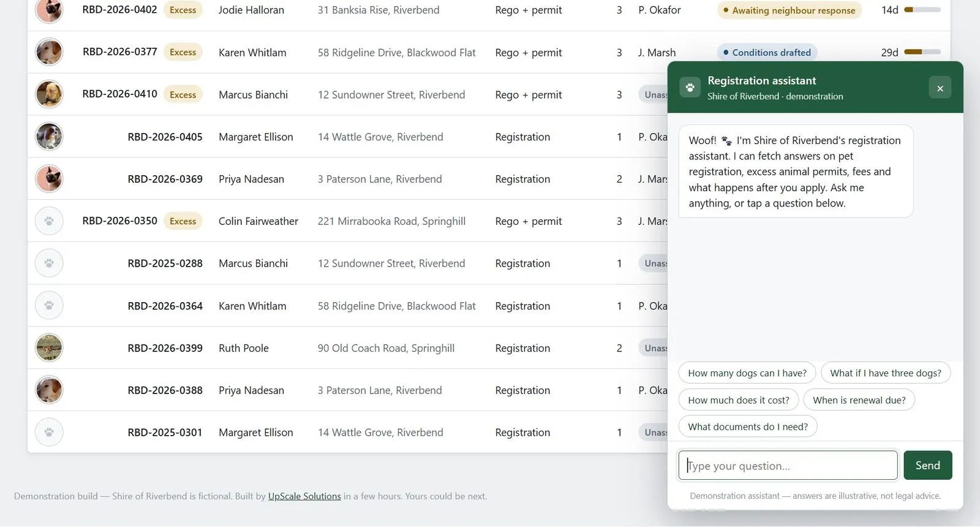The width and height of the screenshot is (980, 527).
Task: Tap 'What if I have three dogs?' suggestion
Action: pos(886,373)
